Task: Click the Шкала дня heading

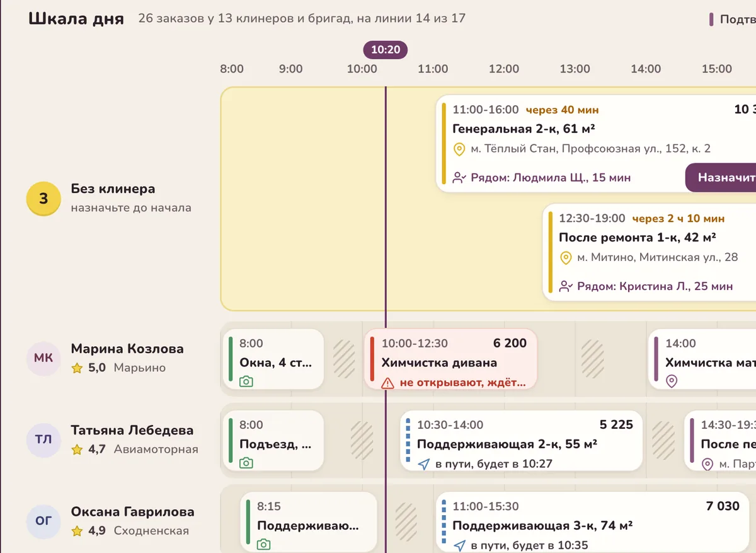Action: 76,18
